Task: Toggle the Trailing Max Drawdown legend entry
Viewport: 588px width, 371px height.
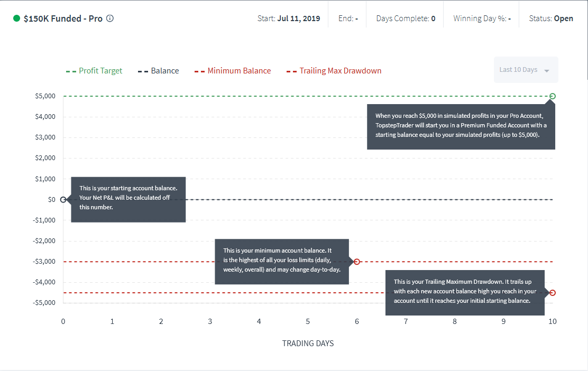Action: [x=334, y=71]
